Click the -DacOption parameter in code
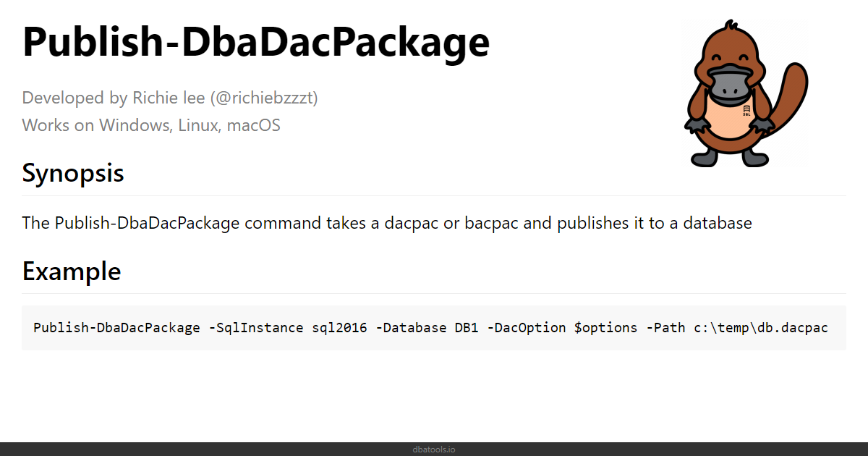Image resolution: width=868 pixels, height=456 pixels. point(527,328)
